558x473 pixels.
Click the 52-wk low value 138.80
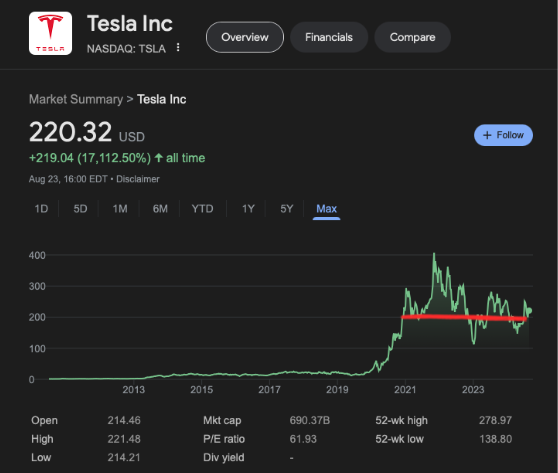click(x=495, y=439)
